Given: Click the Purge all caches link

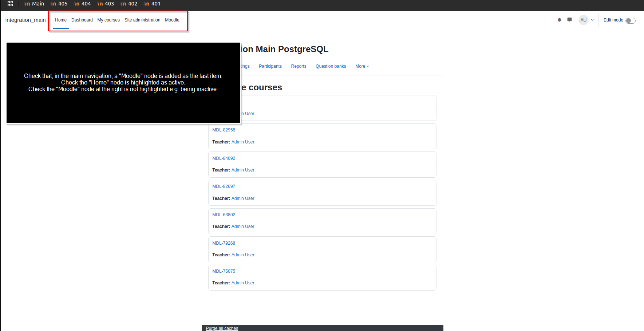Looking at the screenshot, I should [x=222, y=328].
